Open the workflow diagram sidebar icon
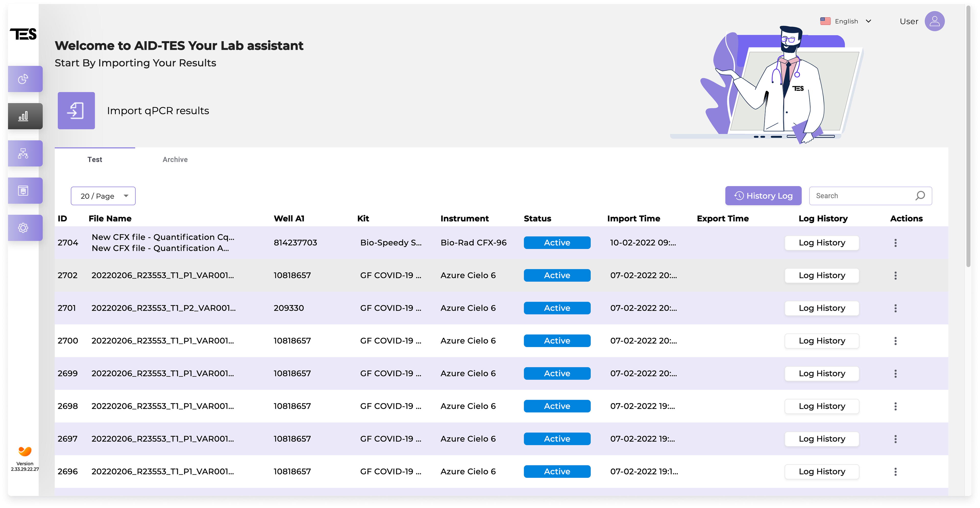980x508 pixels. pos(23,154)
